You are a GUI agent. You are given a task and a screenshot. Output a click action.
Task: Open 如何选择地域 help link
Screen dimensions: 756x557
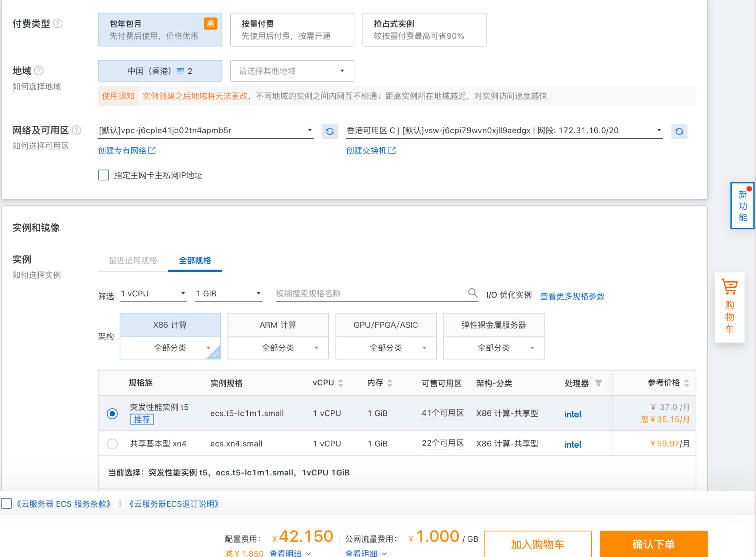click(x=37, y=86)
